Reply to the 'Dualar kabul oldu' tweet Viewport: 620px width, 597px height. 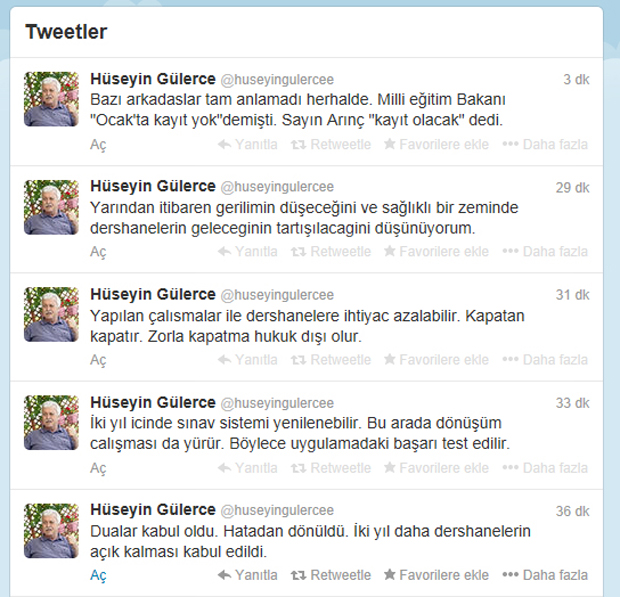(248, 575)
